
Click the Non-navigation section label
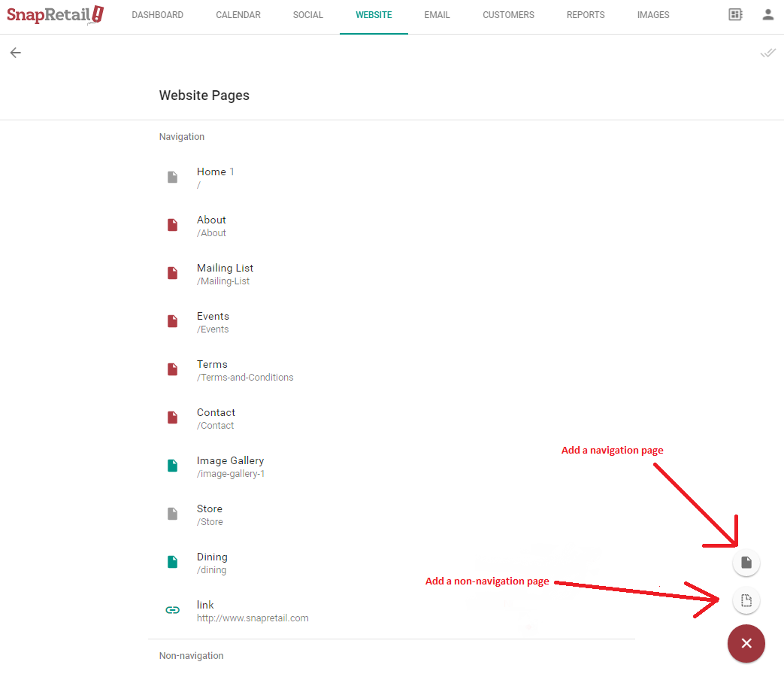click(x=191, y=655)
